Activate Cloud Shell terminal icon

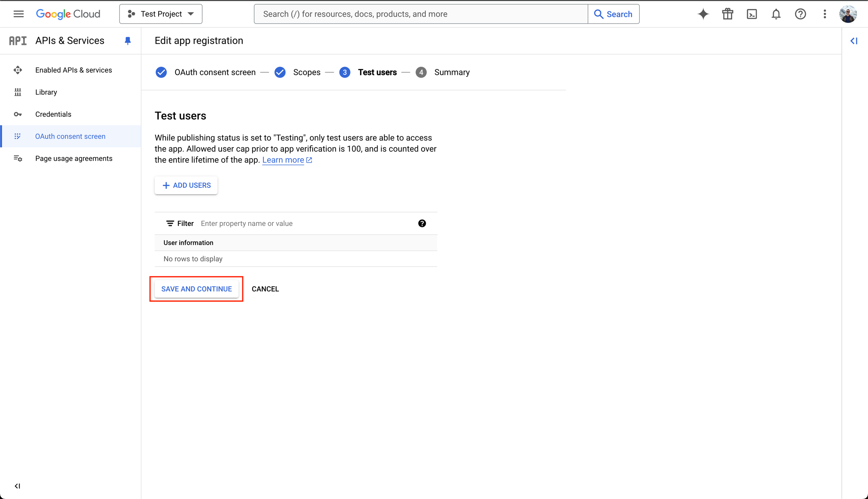click(752, 14)
